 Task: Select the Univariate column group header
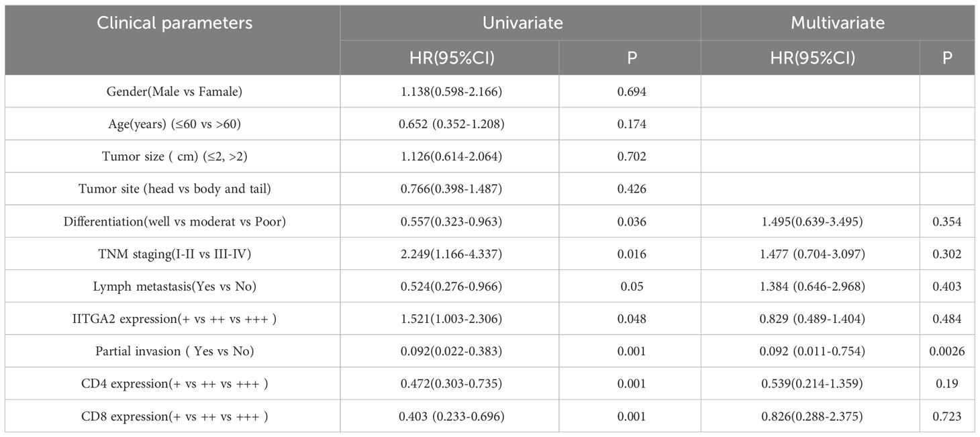point(523,23)
